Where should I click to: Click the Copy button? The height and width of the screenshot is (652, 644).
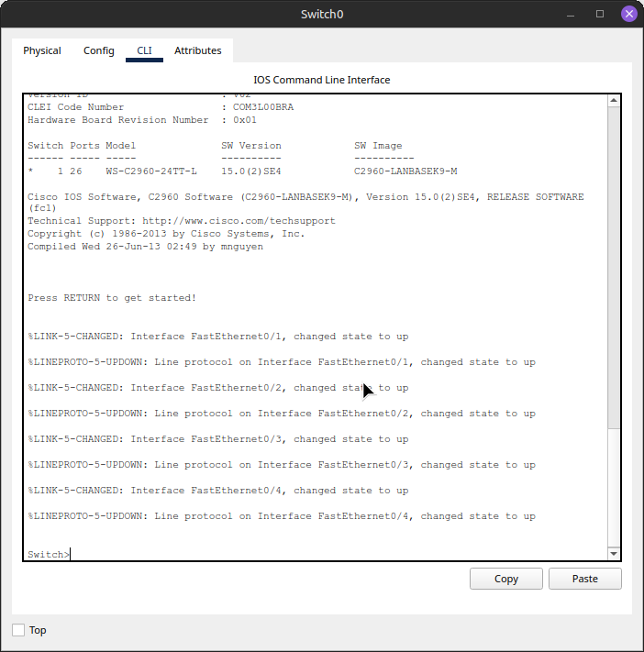click(x=506, y=579)
